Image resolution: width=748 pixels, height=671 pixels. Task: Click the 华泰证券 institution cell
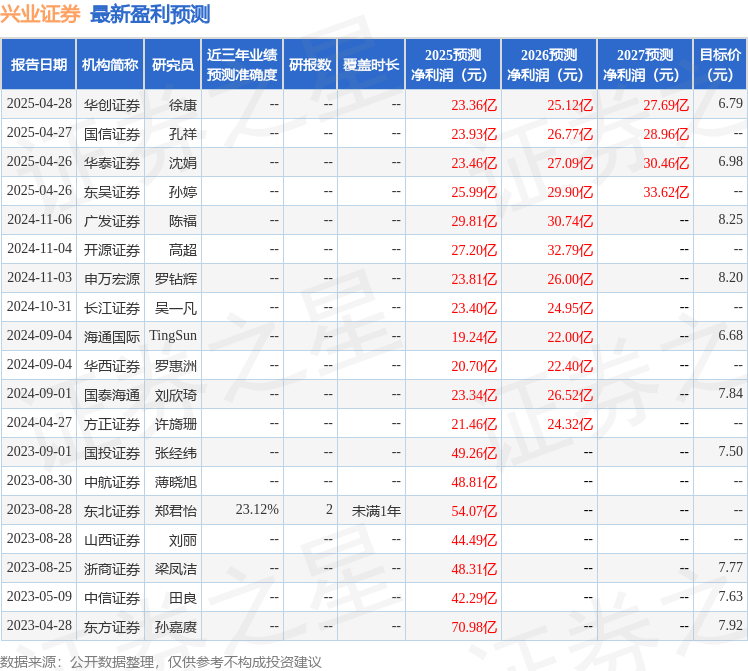112,163
